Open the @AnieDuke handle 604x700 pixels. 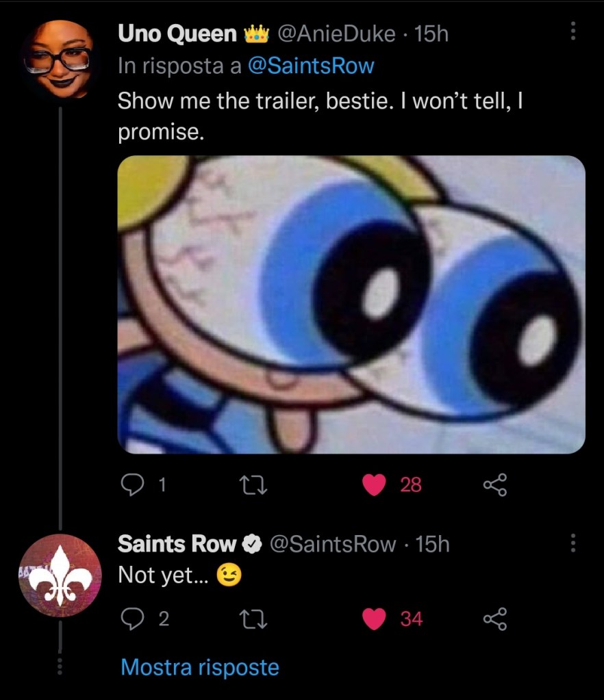click(336, 33)
